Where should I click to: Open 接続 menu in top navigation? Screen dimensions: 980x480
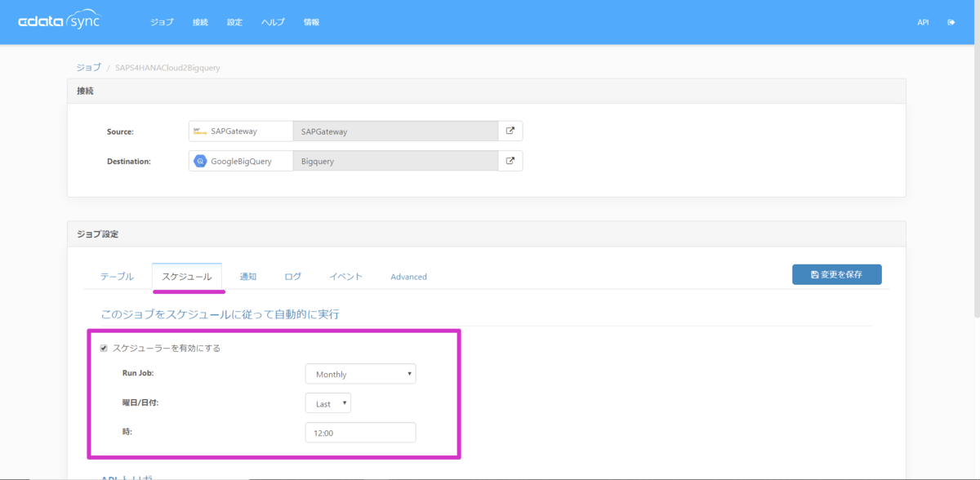tap(200, 22)
